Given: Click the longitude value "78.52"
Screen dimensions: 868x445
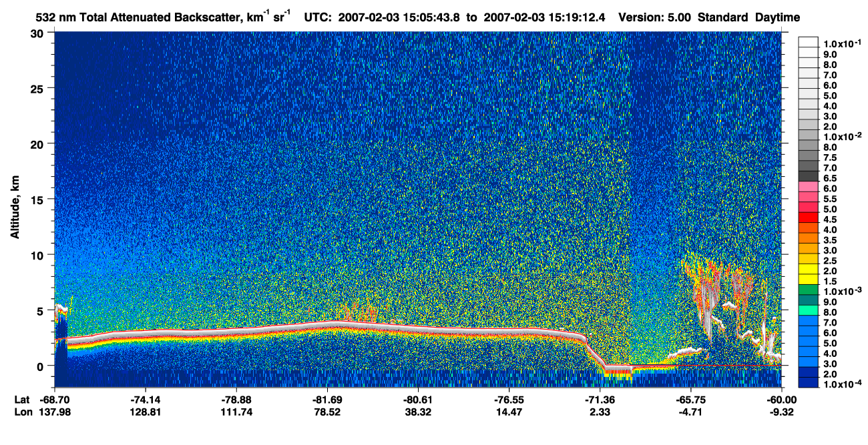Looking at the screenshot, I should [327, 412].
